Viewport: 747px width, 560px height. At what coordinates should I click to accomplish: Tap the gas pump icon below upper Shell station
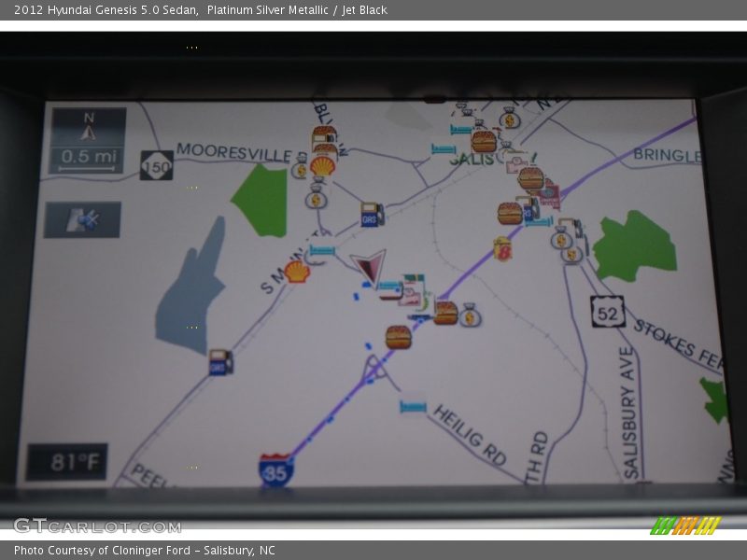(372, 215)
